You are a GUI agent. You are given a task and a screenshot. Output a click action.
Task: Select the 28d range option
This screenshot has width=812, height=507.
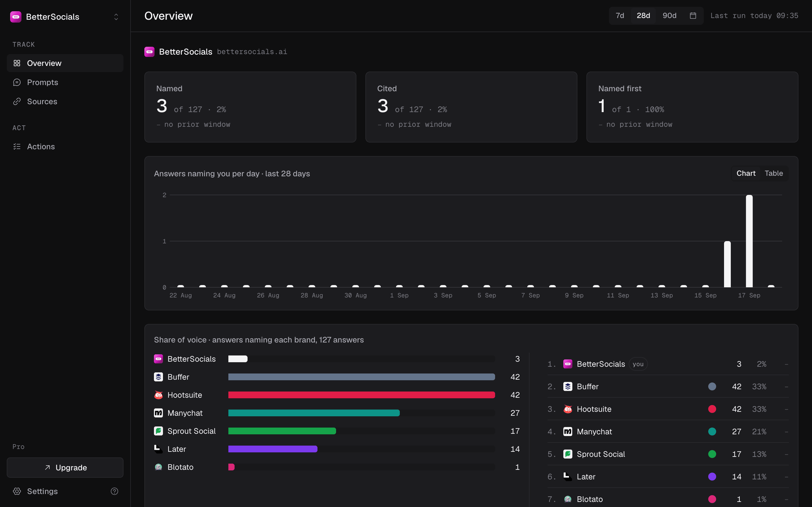click(643, 16)
